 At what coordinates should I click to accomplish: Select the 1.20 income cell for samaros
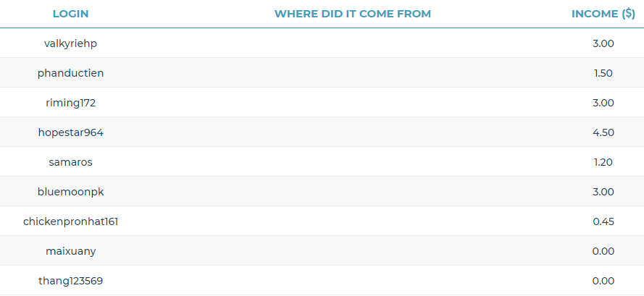click(603, 162)
